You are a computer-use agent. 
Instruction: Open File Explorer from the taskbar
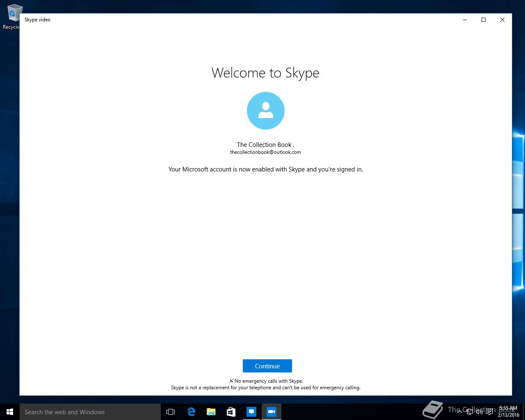tap(211, 412)
